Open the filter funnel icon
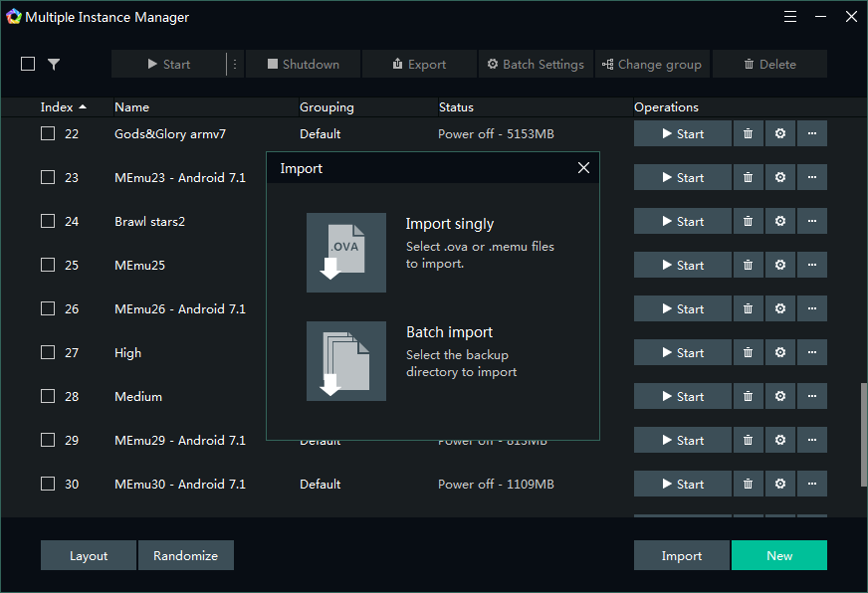The height and width of the screenshot is (593, 868). point(54,65)
